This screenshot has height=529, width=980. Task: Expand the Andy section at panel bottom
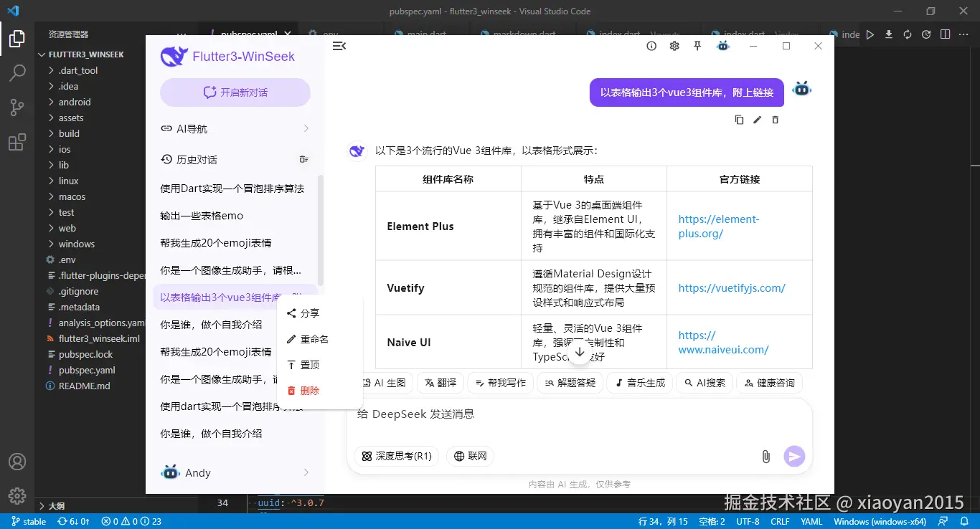click(x=235, y=472)
